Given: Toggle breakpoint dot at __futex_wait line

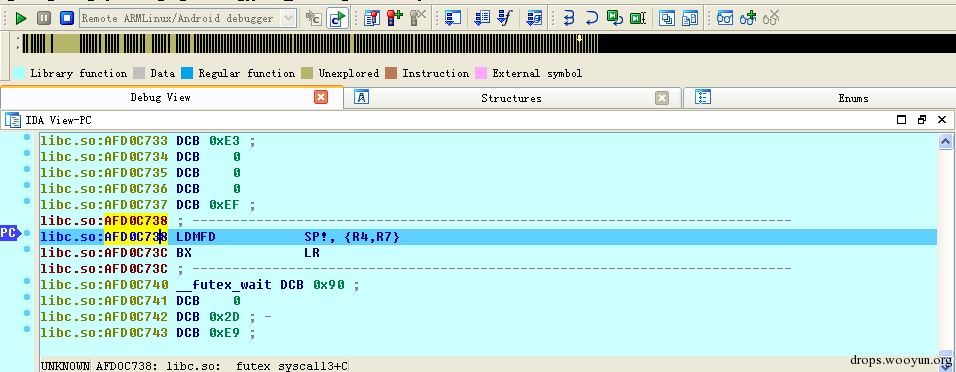Looking at the screenshot, I should pos(27,281).
